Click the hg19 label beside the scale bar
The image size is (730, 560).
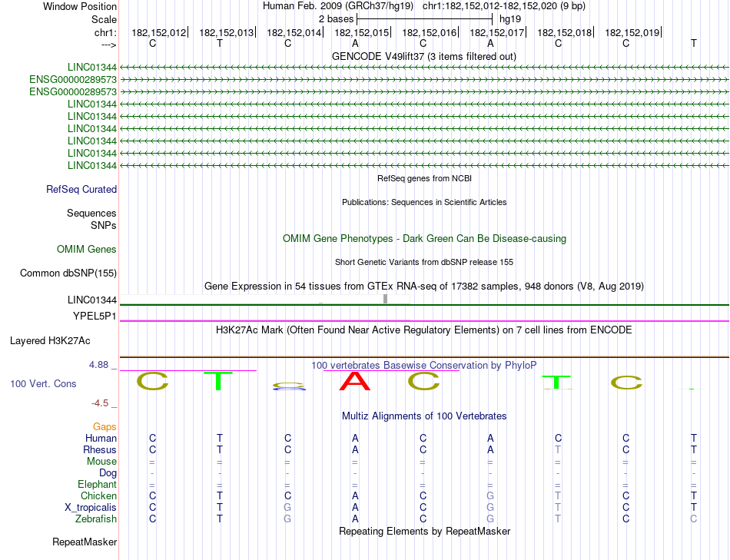(x=509, y=19)
